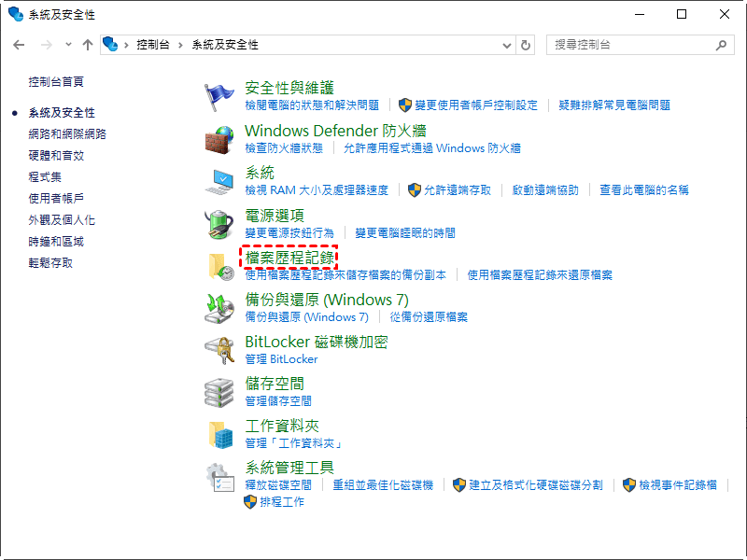Expand the chevron before 控制台 in the address bar
747x560 pixels.
pos(127,45)
